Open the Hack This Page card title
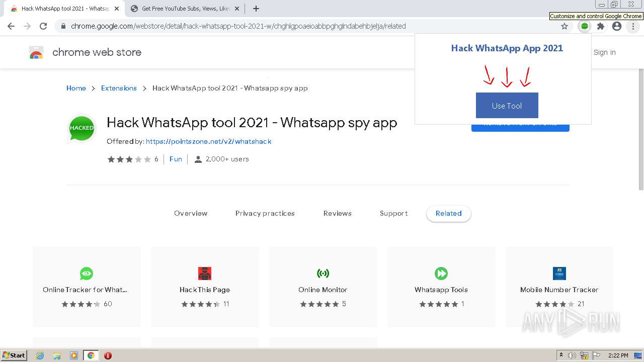644x362 pixels. coord(205,290)
